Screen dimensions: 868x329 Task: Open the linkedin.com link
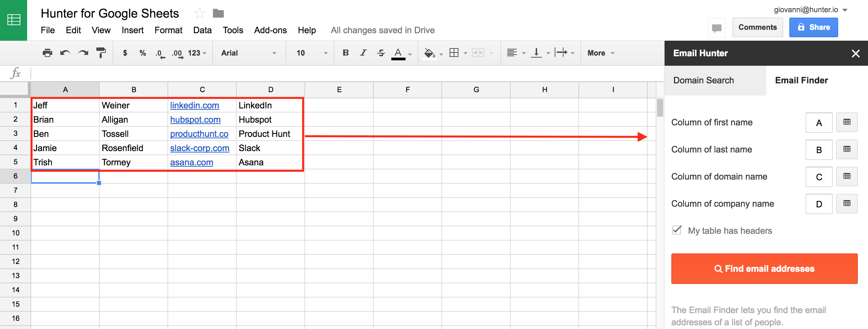(x=195, y=105)
